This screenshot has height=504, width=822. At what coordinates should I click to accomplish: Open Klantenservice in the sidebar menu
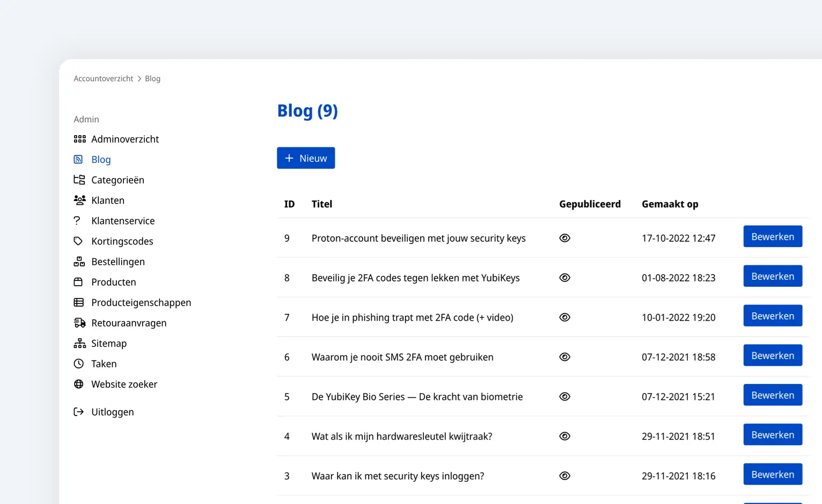click(x=123, y=221)
